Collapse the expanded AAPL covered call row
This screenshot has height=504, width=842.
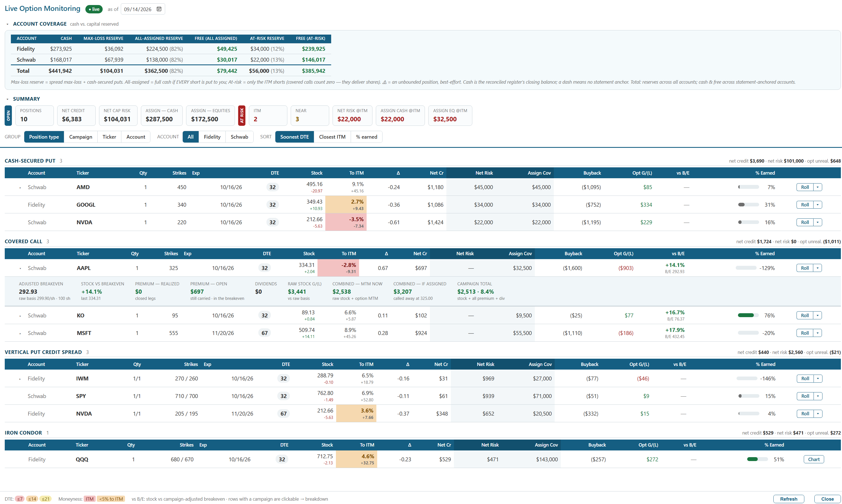20,268
